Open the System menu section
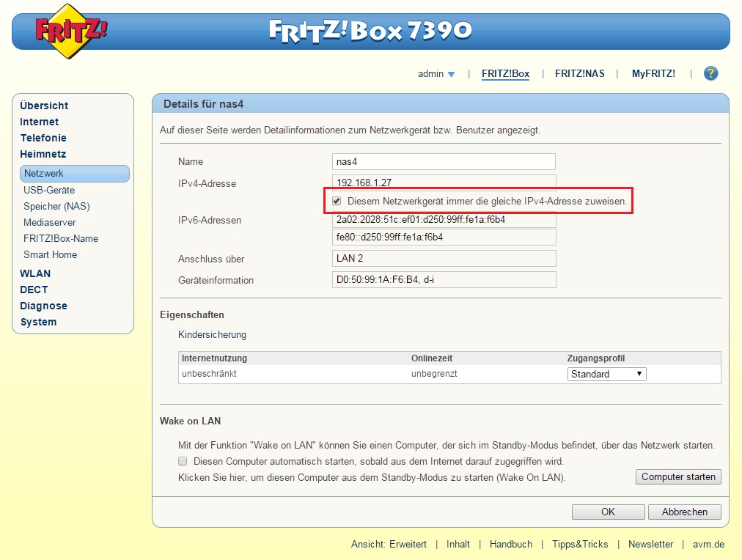Viewport: 742px width, 560px height. 38,322
